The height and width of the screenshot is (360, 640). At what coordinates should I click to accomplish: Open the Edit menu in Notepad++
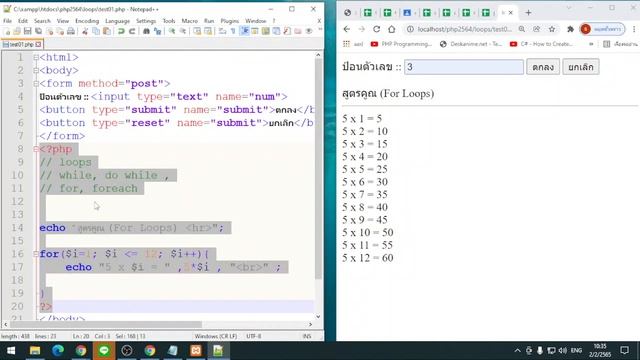[x=23, y=21]
